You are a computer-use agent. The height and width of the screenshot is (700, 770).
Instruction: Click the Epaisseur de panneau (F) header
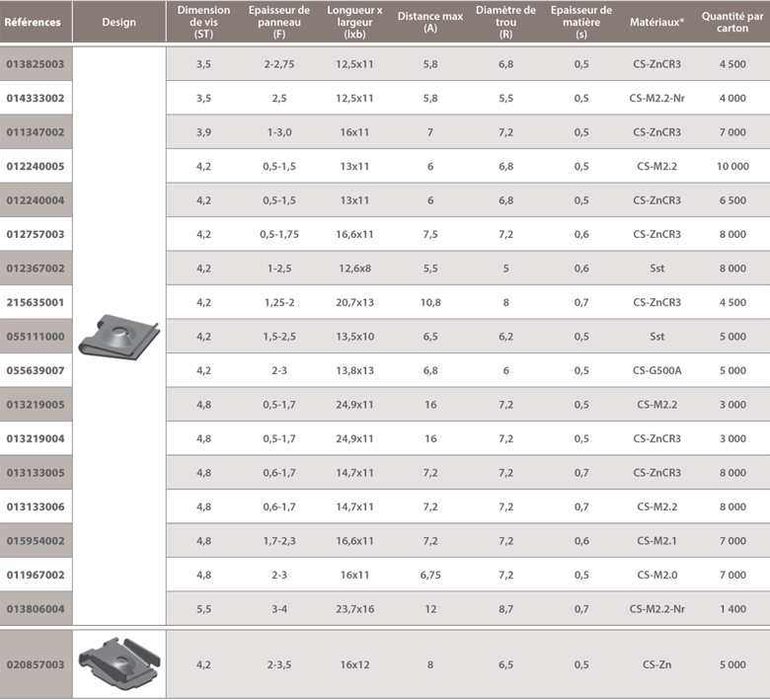(279, 21)
